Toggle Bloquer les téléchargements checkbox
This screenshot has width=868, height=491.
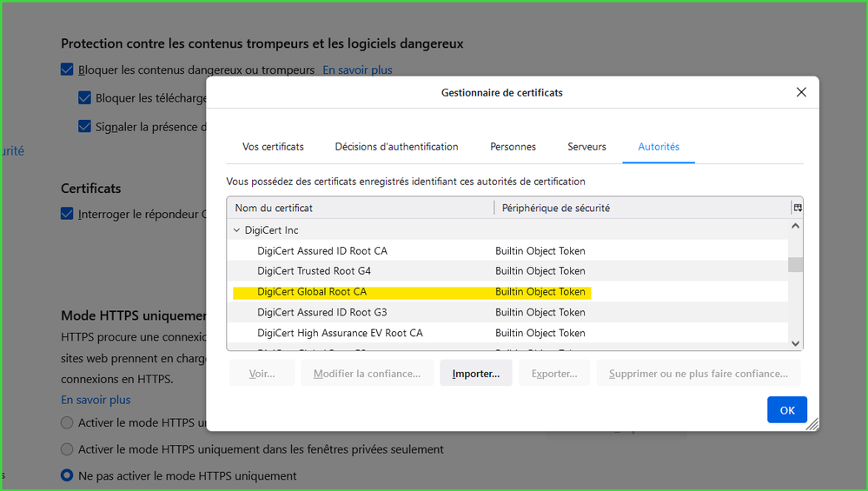[x=84, y=98]
